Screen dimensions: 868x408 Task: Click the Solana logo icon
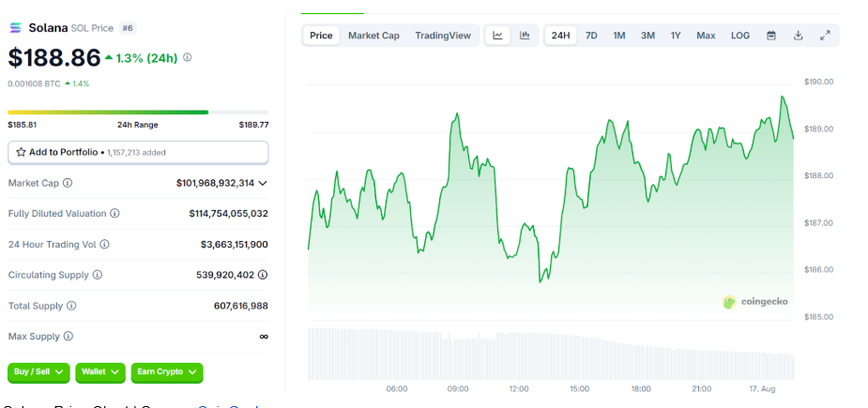[14, 29]
